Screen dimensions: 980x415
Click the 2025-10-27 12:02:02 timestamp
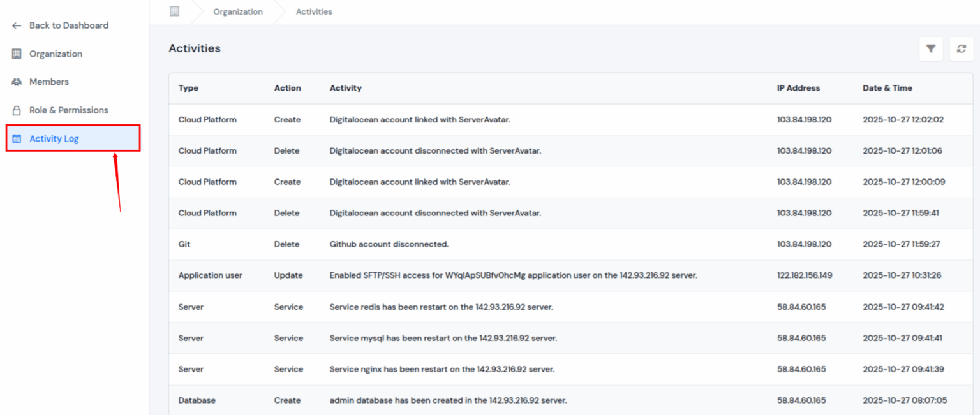(903, 120)
